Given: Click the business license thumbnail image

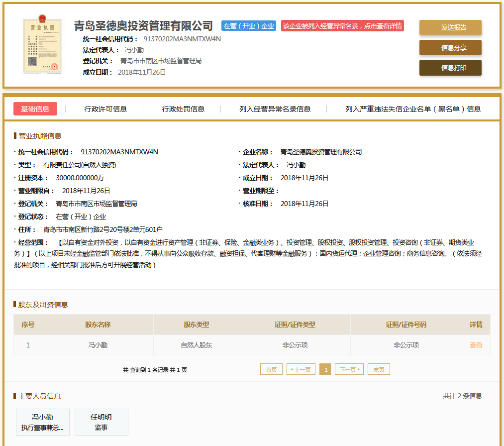Looking at the screenshot, I should 42,46.
